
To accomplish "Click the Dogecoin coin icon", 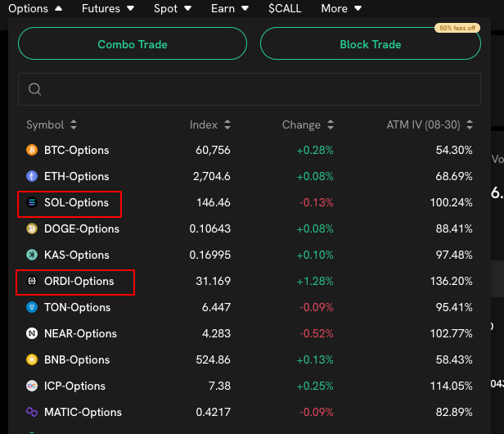I will coord(32,229).
